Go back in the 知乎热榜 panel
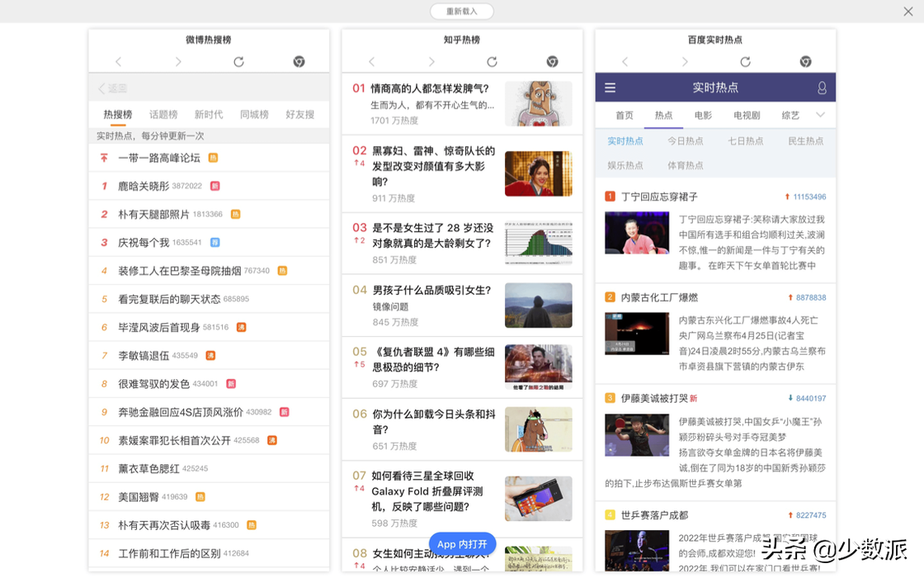 (371, 61)
